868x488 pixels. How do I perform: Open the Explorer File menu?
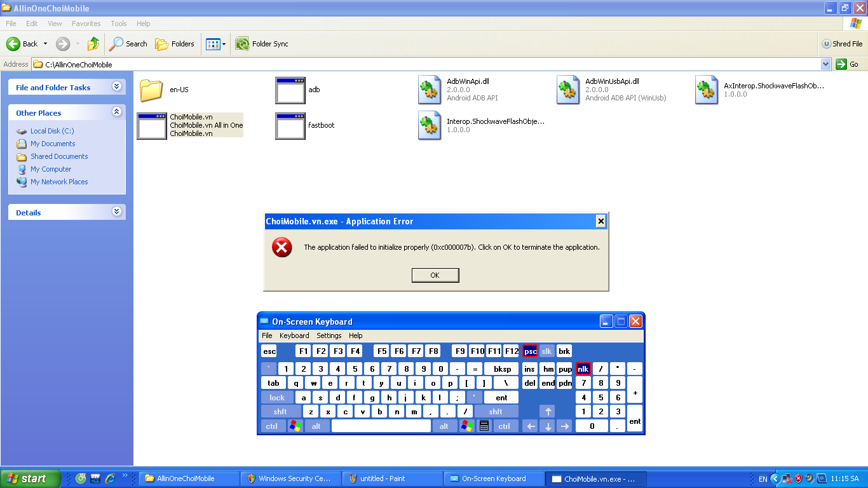point(11,24)
